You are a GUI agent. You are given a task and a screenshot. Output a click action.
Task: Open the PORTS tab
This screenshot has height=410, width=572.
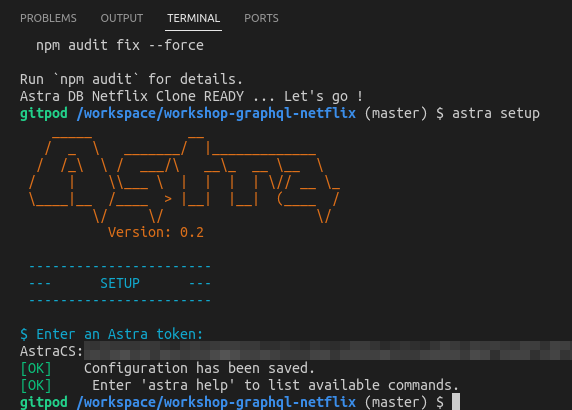pos(261,18)
